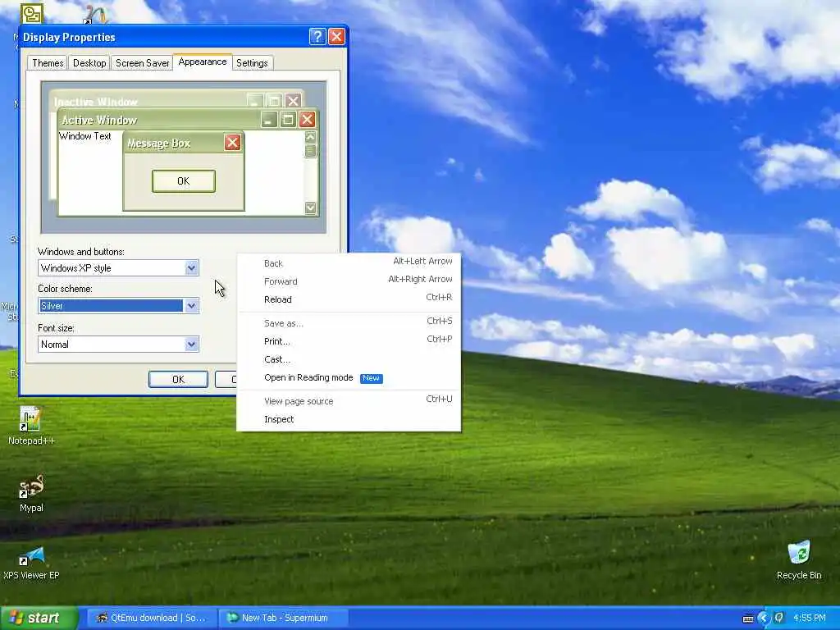Click the preview Window Text label
Screen dimensions: 840x630
[85, 136]
